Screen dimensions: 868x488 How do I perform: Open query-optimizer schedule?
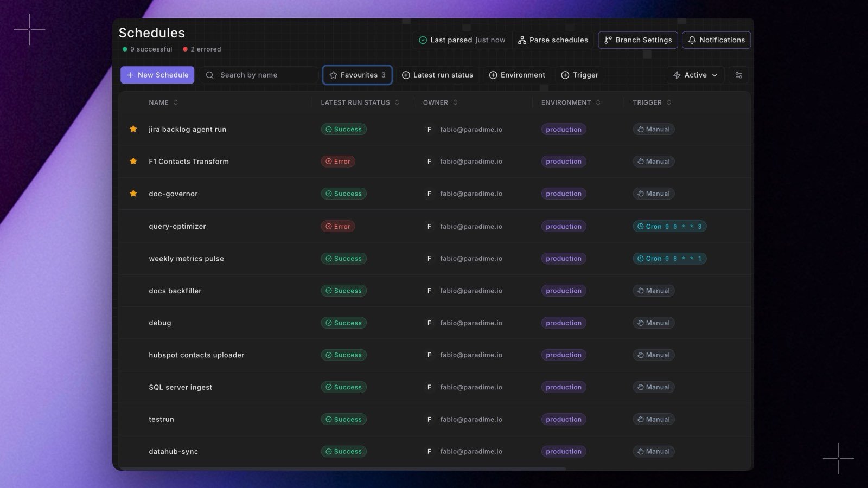click(177, 227)
